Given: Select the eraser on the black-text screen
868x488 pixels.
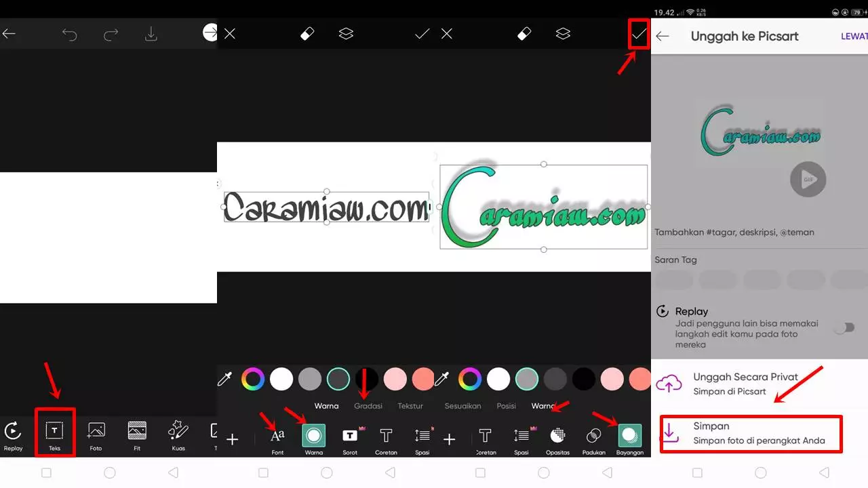Looking at the screenshot, I should (x=307, y=33).
